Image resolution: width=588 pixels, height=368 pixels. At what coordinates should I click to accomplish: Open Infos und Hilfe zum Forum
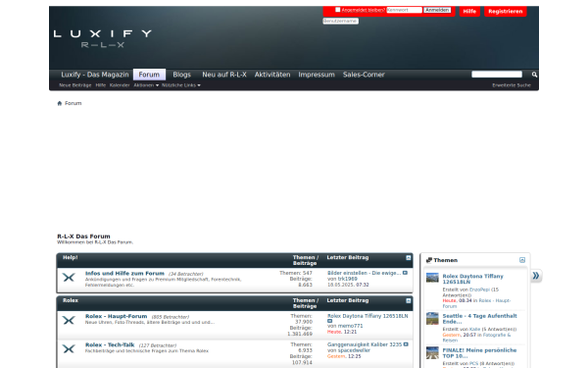[x=124, y=274]
